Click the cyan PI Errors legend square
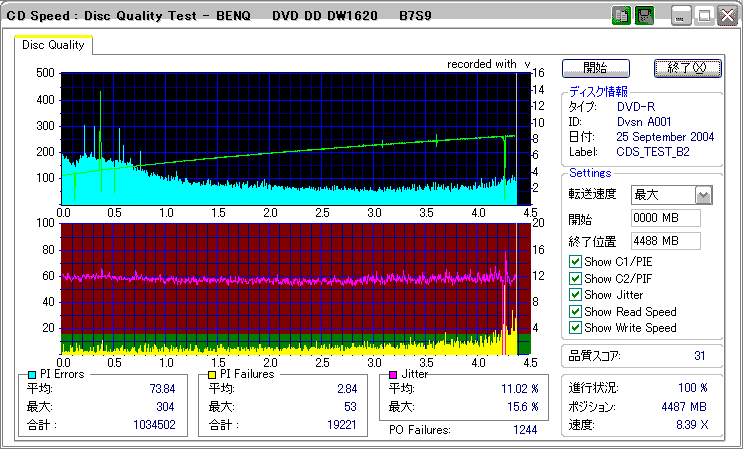 point(32,375)
